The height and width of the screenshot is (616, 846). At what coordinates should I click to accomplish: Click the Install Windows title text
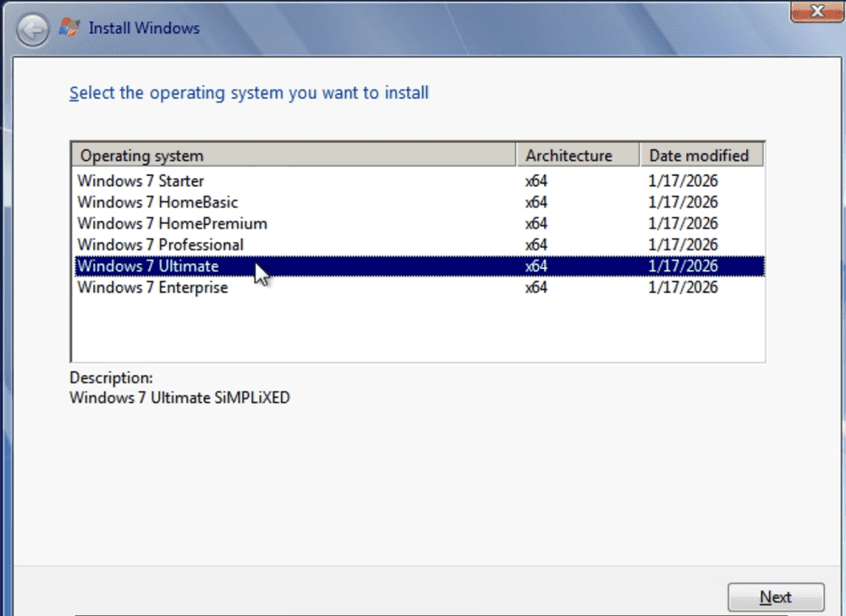[x=144, y=28]
